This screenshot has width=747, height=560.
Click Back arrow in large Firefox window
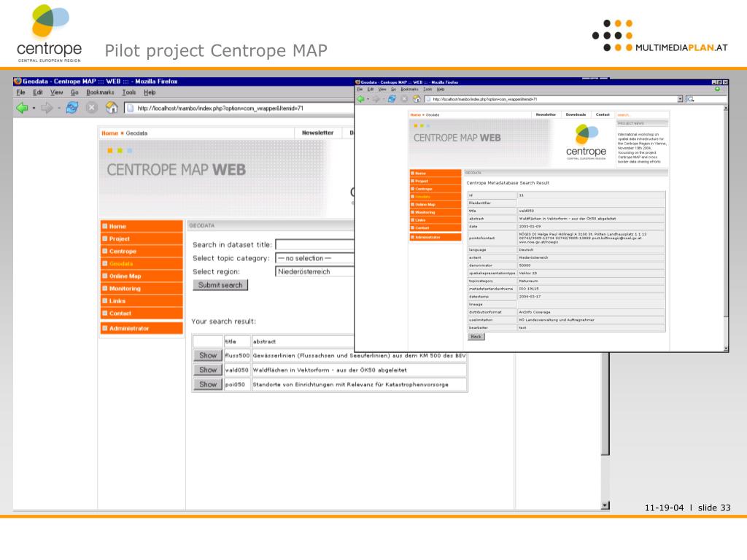click(x=22, y=108)
